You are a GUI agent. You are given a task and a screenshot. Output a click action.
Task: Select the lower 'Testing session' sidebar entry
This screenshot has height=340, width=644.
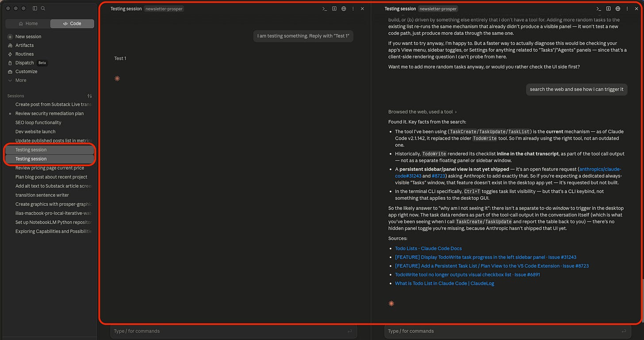click(50, 159)
